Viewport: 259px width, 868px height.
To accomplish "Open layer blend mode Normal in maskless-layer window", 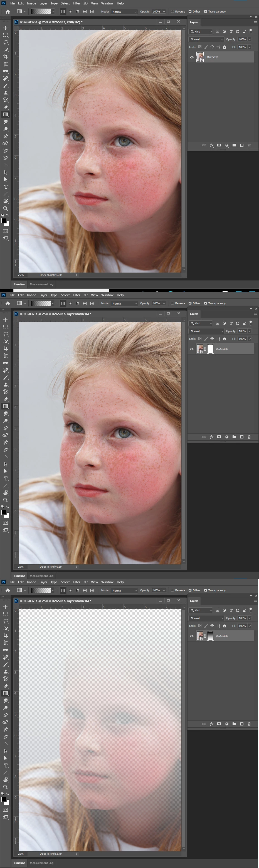I will point(206,39).
